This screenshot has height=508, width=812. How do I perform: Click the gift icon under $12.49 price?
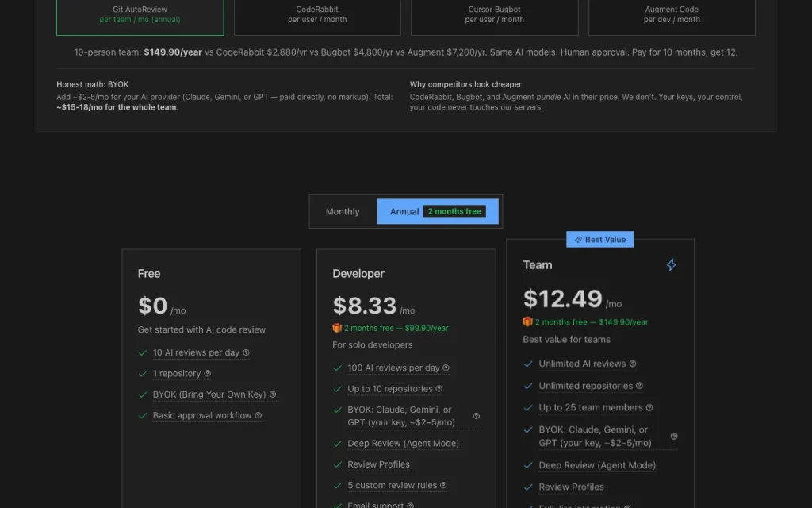tap(527, 321)
